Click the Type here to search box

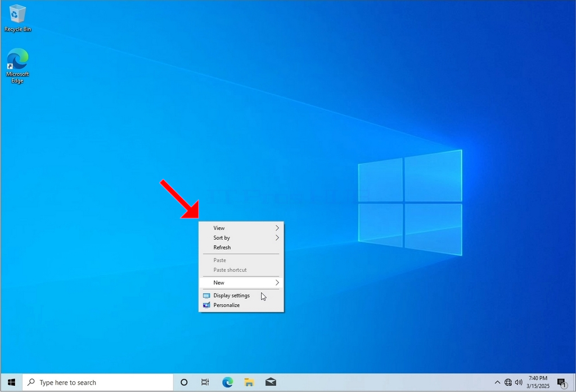98,382
